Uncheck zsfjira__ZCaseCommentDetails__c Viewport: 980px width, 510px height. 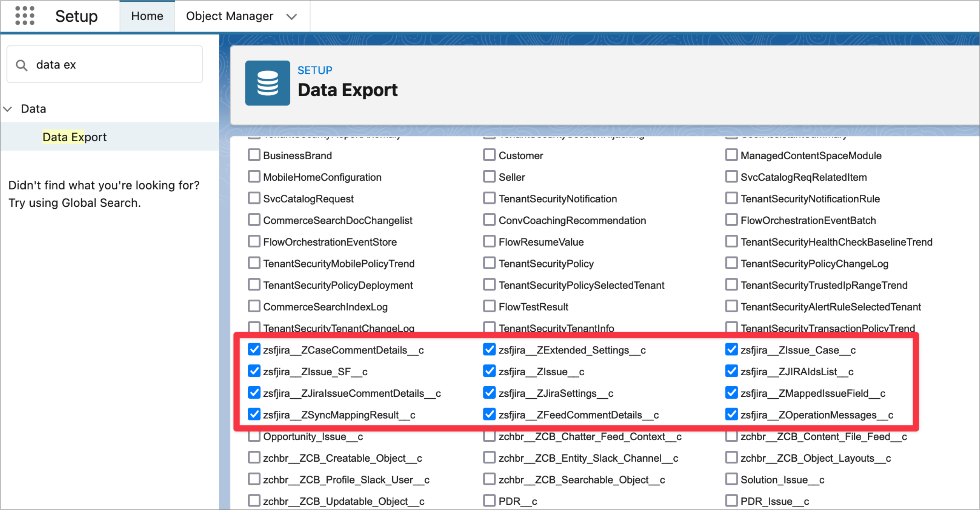coord(254,349)
